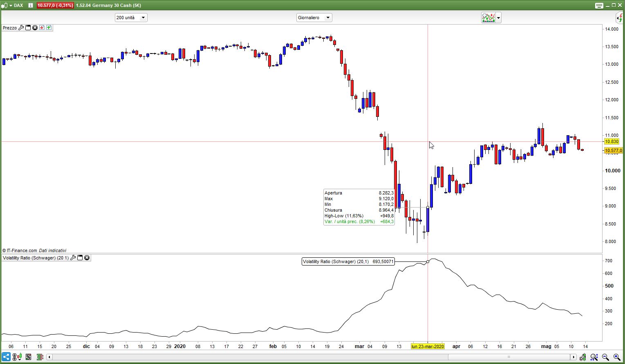Open Volatility Ratio indicator settings wrench
Viewport: 625px width, 364px height.
point(73,258)
